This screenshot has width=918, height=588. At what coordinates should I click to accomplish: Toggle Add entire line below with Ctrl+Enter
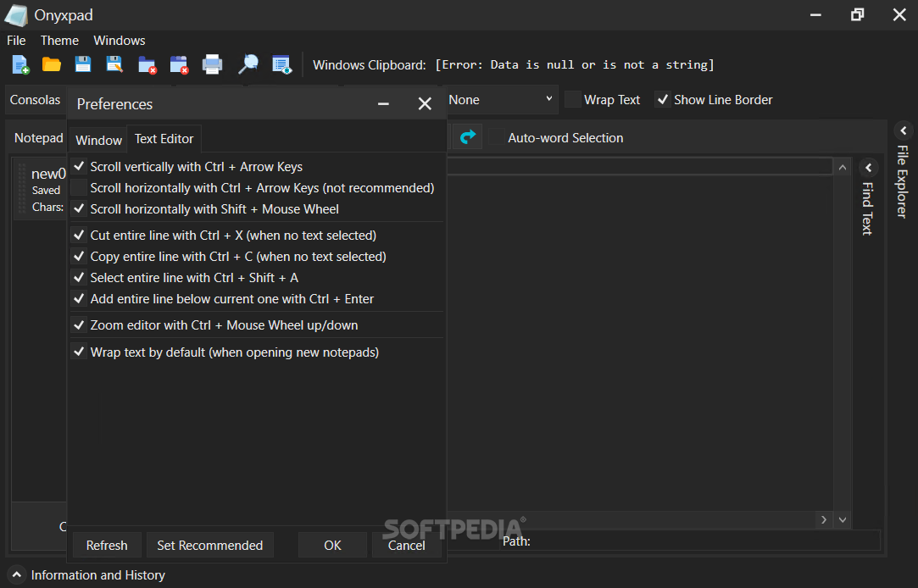pos(79,297)
